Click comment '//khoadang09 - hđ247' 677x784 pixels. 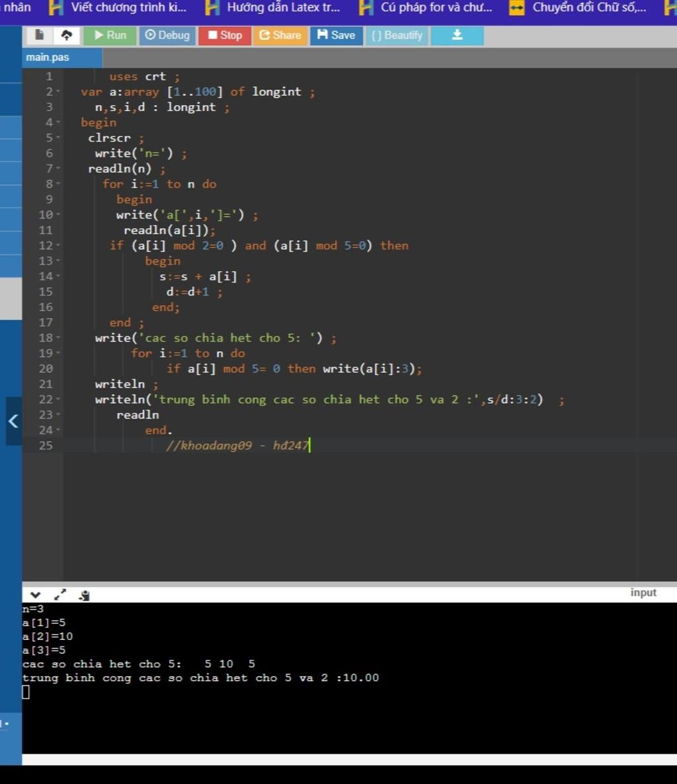click(x=237, y=446)
